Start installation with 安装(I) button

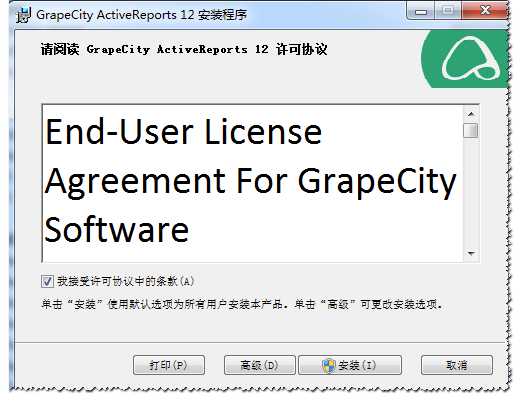[350, 365]
